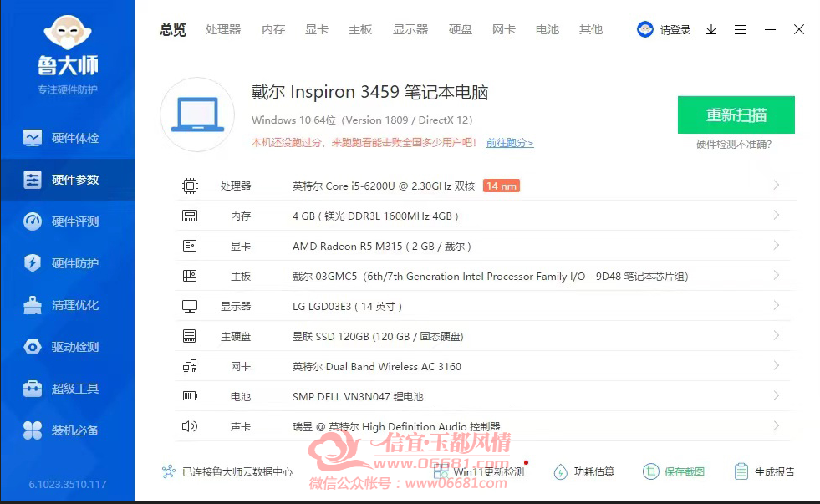Switch to the 电池 top tab

coord(548,30)
